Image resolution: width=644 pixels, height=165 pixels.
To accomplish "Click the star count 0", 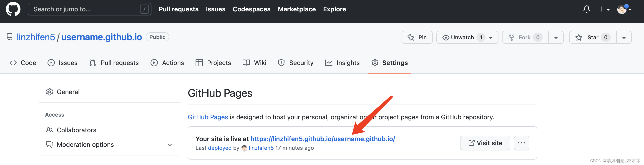I will (606, 37).
